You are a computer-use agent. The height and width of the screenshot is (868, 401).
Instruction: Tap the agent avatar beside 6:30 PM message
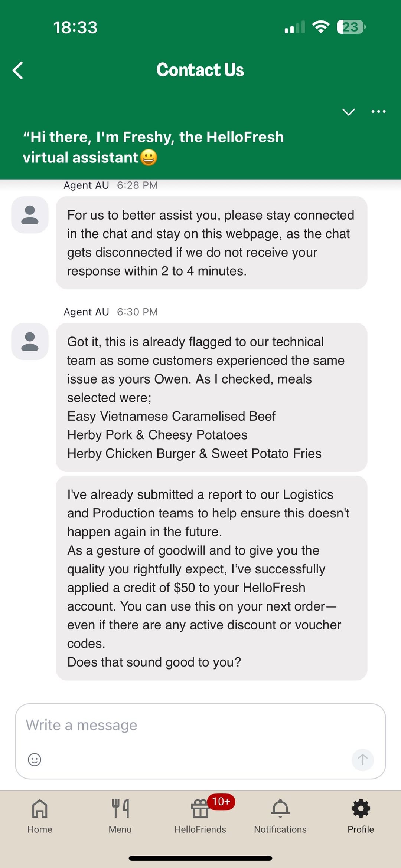[x=30, y=341]
